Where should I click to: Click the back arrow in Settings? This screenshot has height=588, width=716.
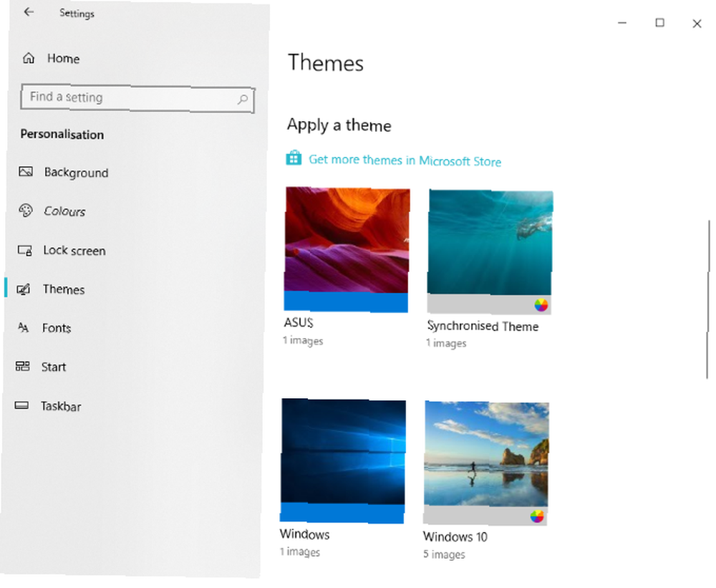tap(29, 12)
